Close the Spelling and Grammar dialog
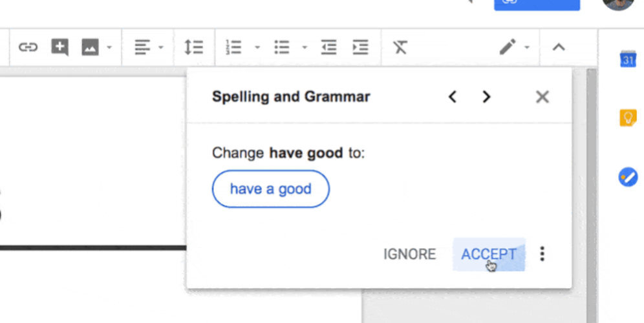The width and height of the screenshot is (644, 323). [542, 97]
